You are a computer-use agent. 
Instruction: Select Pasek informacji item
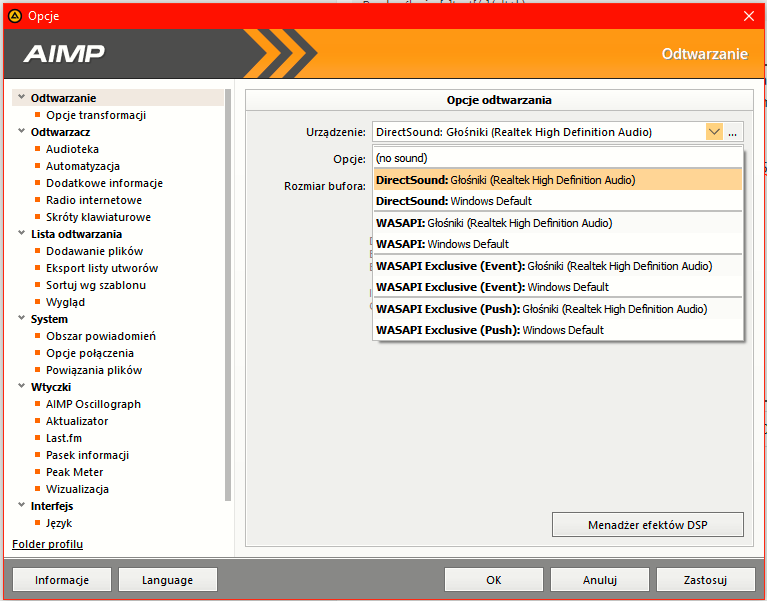tap(87, 455)
